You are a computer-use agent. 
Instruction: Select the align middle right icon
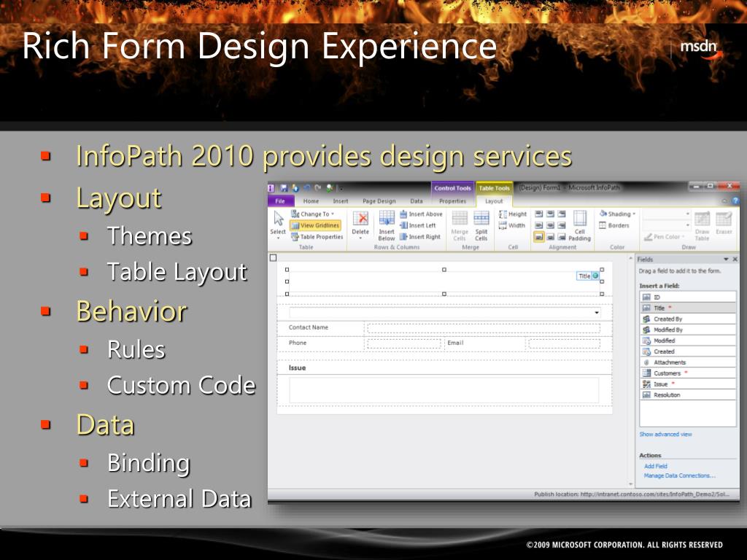[x=562, y=225]
